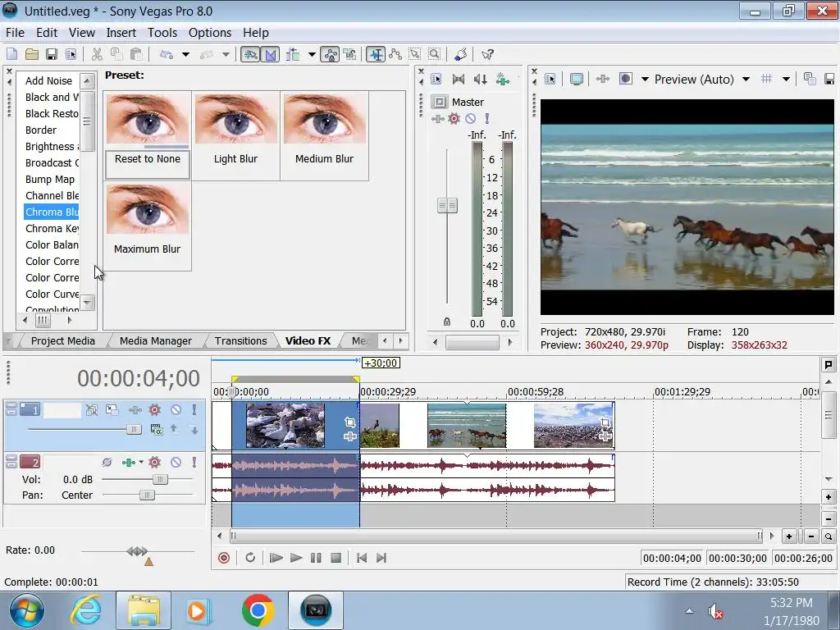Click Play From Start button
This screenshot has height=630, width=840.
coord(276,558)
